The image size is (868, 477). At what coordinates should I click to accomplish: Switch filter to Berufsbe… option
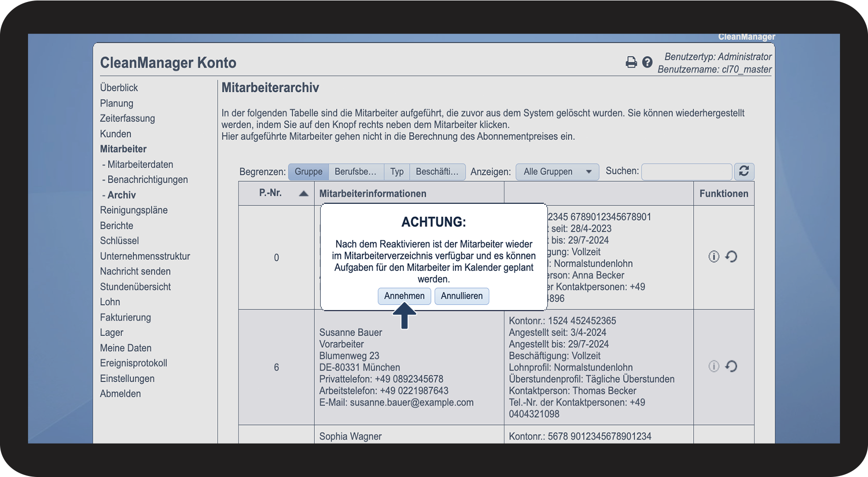[356, 172]
